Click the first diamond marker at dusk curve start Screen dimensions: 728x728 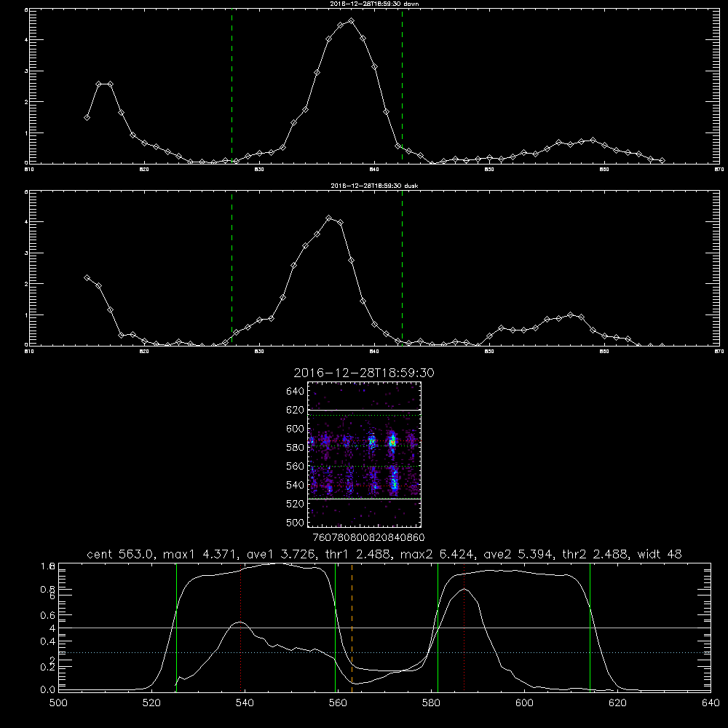click(x=87, y=277)
